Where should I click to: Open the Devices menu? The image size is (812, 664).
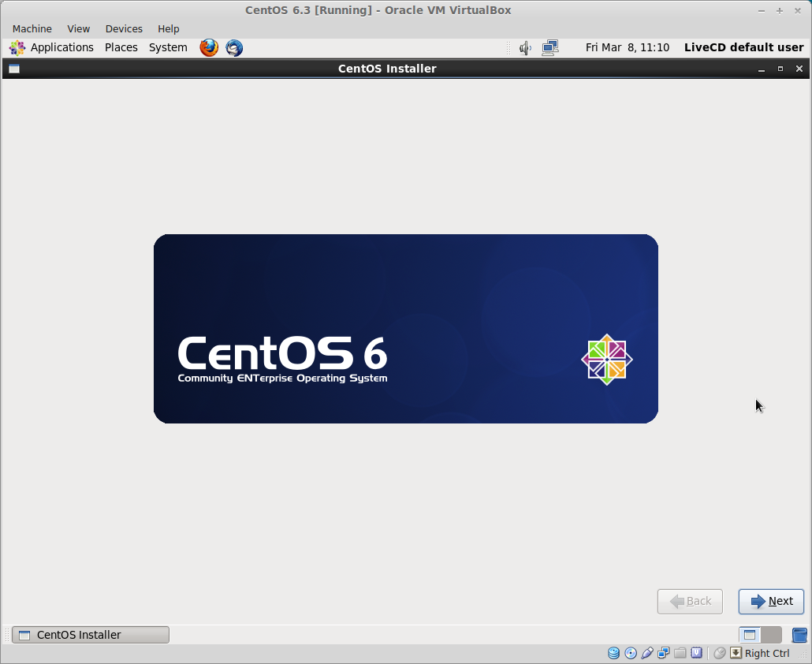click(124, 28)
